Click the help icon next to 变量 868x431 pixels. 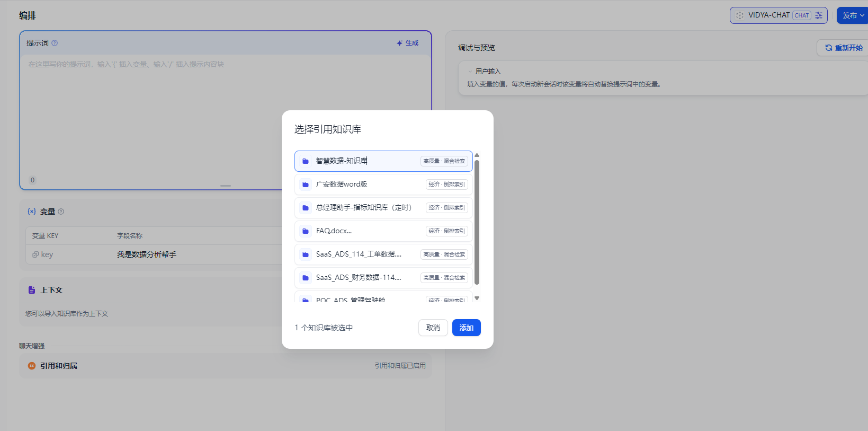(x=61, y=212)
